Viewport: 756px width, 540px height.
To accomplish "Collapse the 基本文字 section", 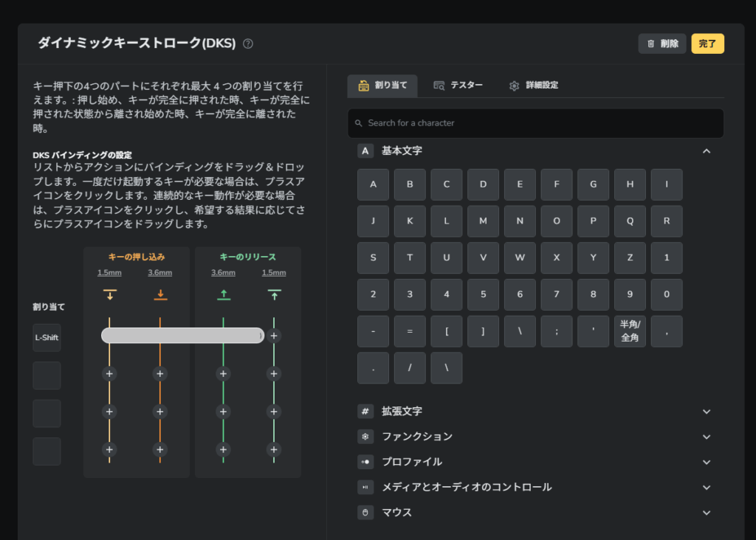I will [706, 151].
